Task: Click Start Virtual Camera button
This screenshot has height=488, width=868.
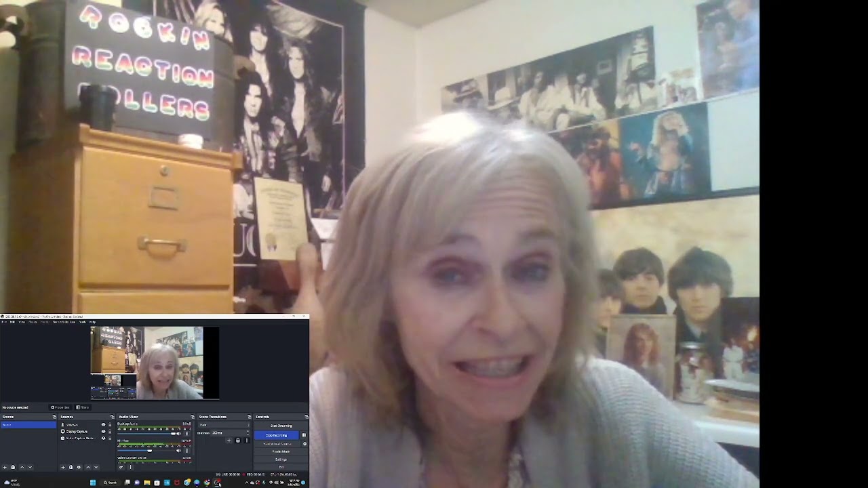Action: point(277,444)
